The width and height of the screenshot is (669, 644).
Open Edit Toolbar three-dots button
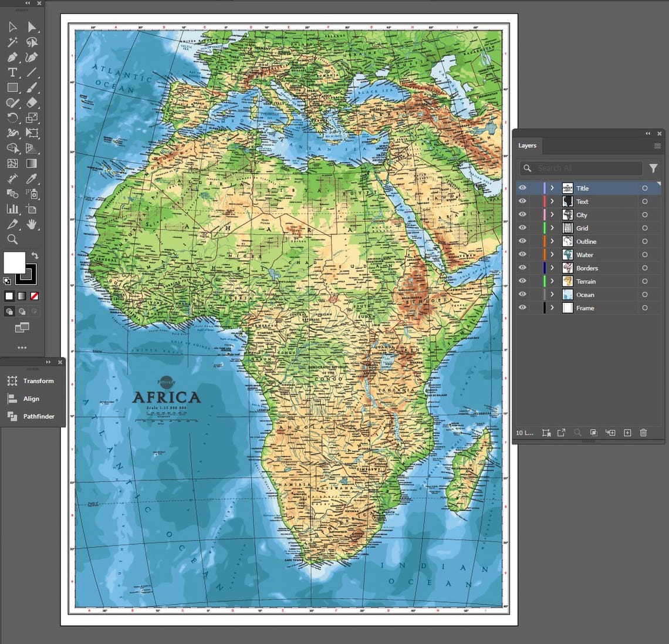(22, 348)
